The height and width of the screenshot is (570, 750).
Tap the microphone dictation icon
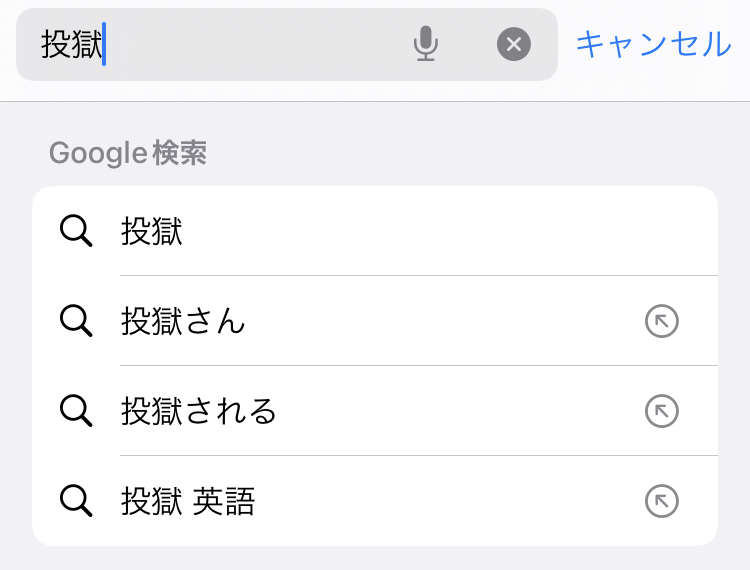click(x=426, y=44)
